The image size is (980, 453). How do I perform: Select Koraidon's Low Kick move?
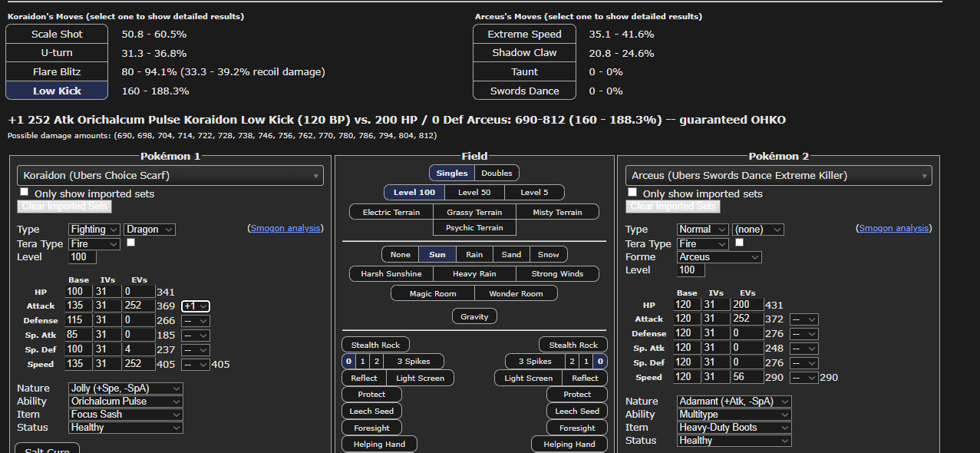coord(57,91)
